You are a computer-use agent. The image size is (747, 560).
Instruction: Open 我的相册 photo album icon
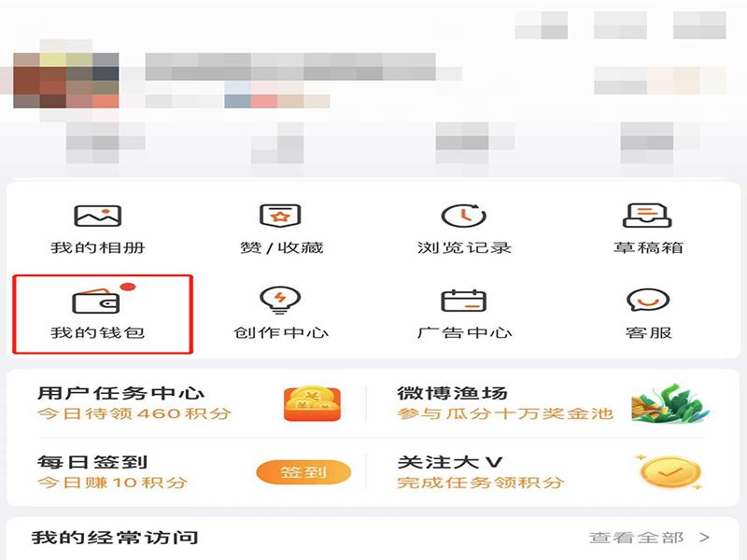pyautogui.click(x=98, y=217)
